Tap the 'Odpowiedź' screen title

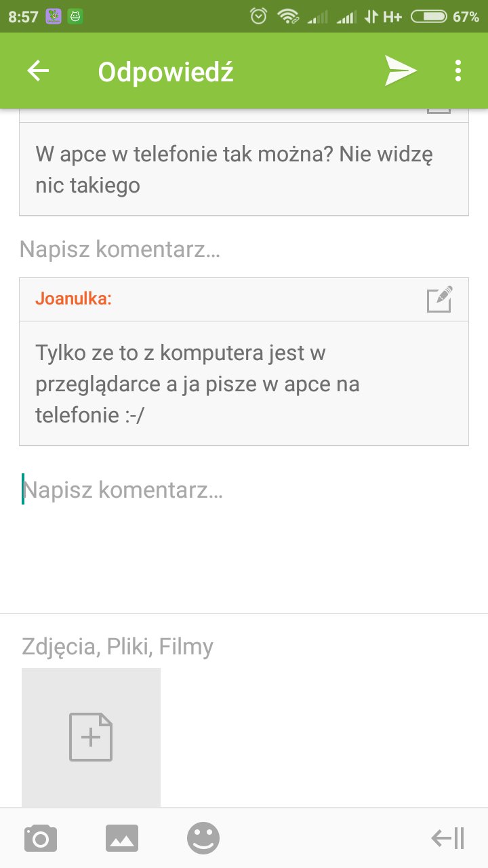coord(166,71)
